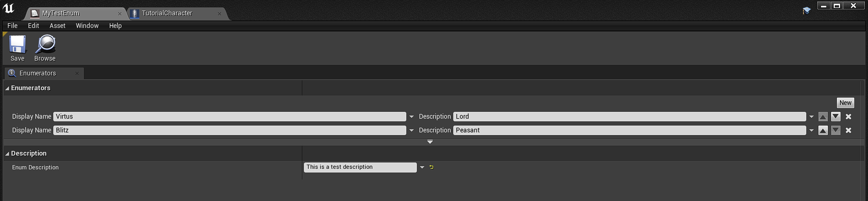Image resolution: width=868 pixels, height=201 pixels.
Task: Reset Enum Description to default
Action: 431,167
